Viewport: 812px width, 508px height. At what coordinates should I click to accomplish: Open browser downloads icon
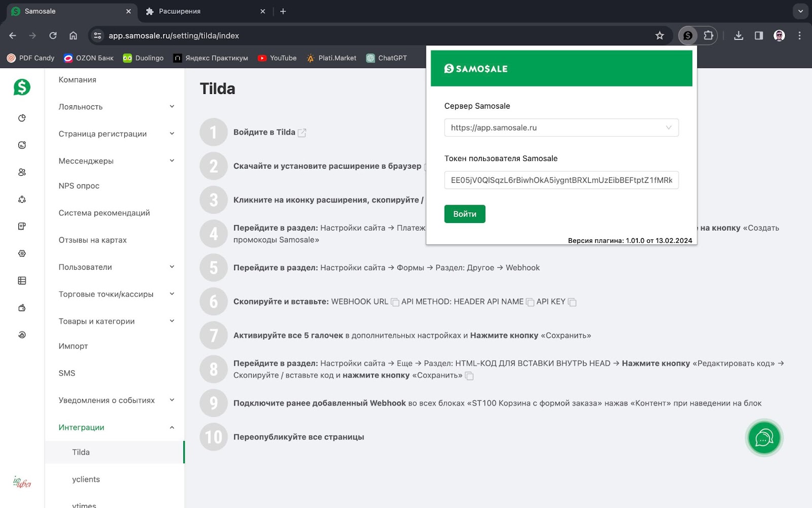tap(738, 36)
